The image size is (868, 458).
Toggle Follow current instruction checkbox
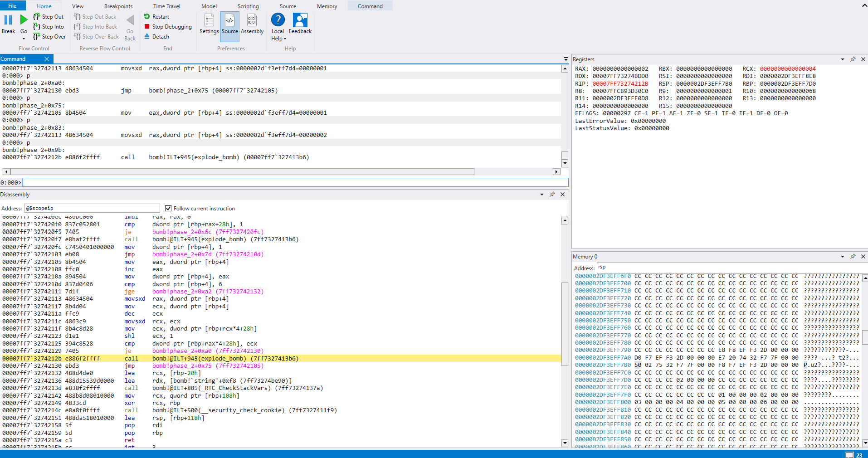[168, 209]
